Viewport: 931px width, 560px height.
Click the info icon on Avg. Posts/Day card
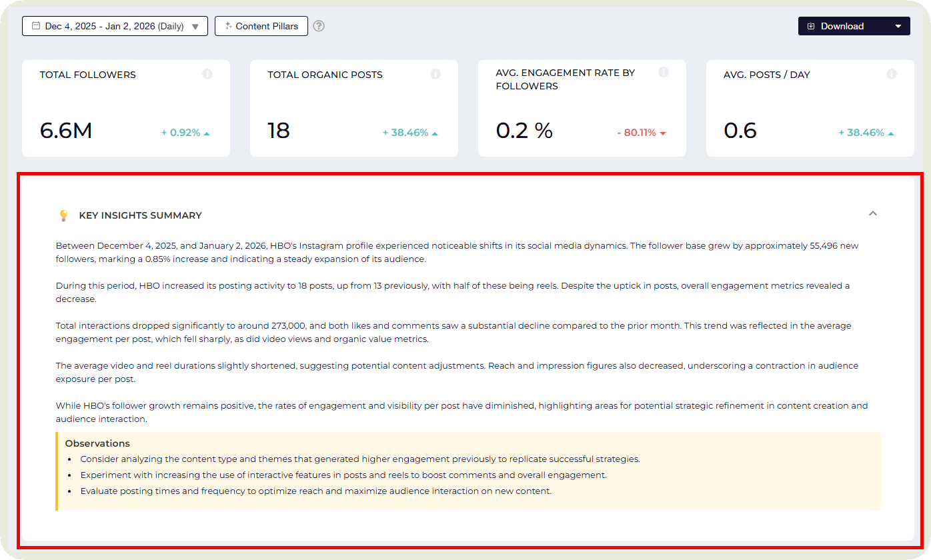[x=892, y=74]
